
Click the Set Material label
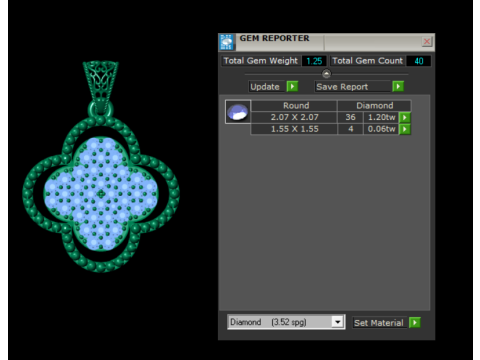[x=379, y=323]
